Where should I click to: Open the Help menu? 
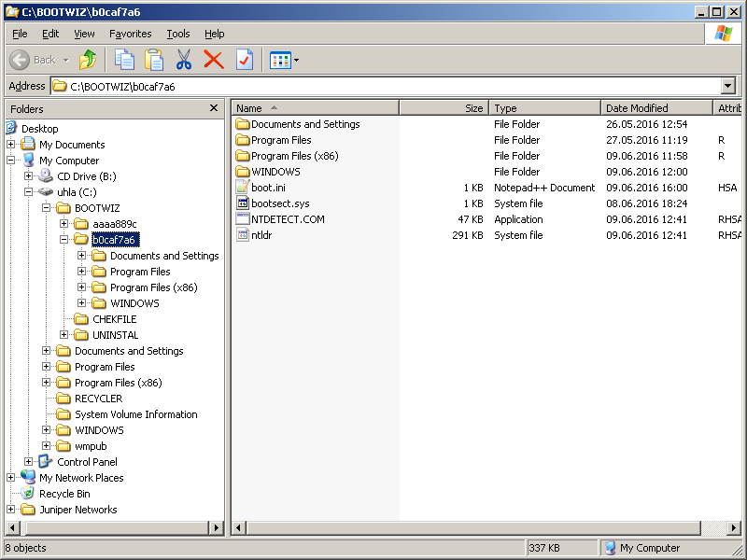point(215,34)
